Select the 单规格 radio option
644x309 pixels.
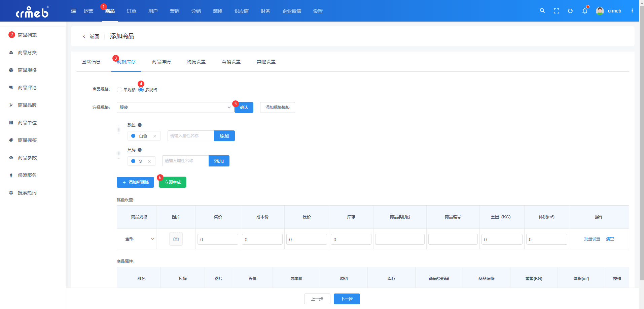[119, 90]
